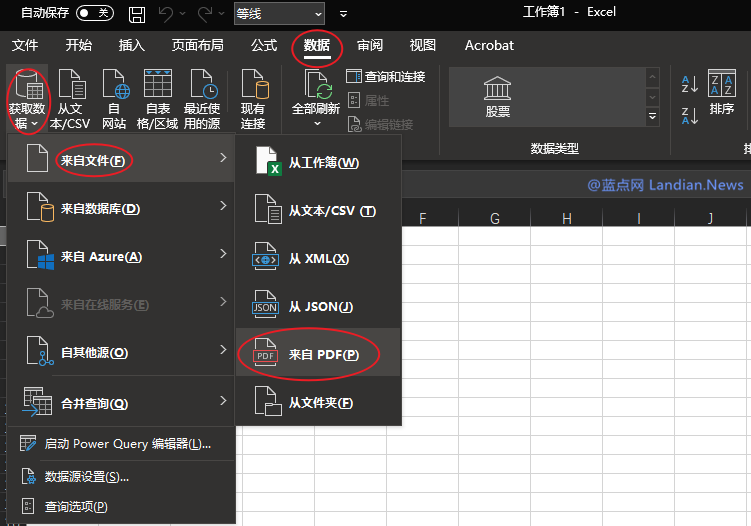The height and width of the screenshot is (526, 751).
Task: Select the 股票 (Stocks) data type
Action: [498, 97]
